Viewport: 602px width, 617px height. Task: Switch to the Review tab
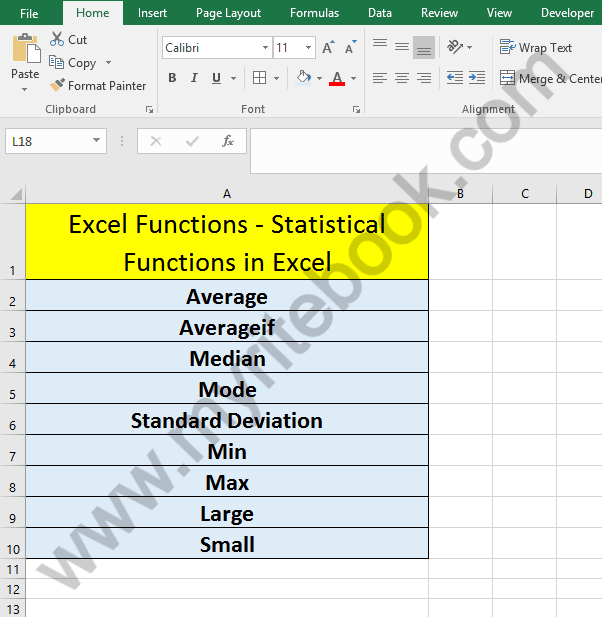pyautogui.click(x=439, y=13)
